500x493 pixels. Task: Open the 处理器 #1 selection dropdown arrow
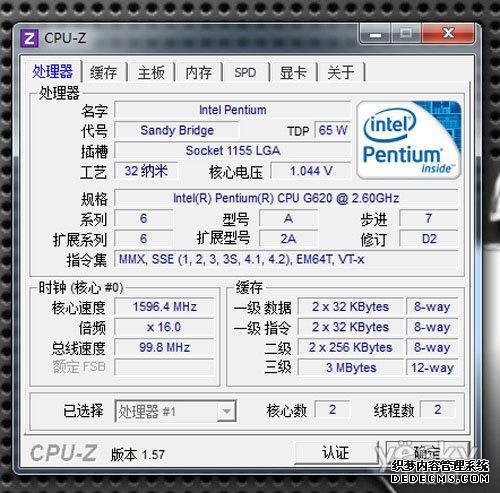(226, 411)
